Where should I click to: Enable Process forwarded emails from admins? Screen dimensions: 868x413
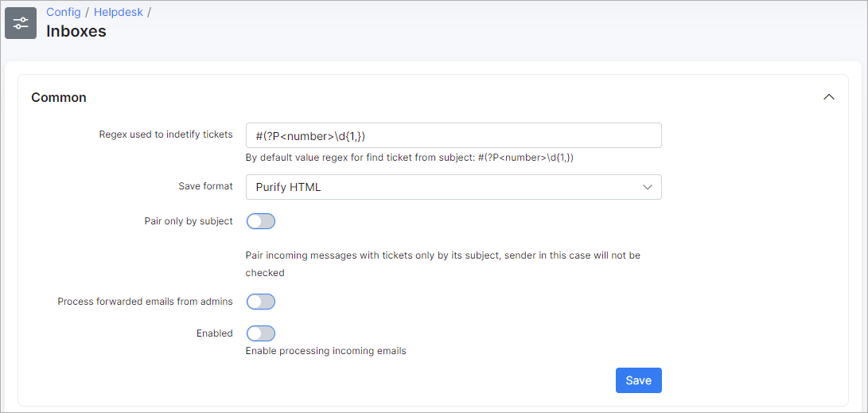point(261,302)
